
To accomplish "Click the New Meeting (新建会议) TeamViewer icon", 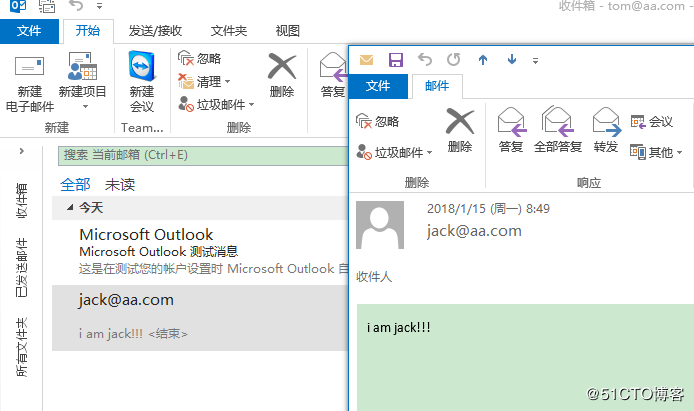I will (142, 70).
